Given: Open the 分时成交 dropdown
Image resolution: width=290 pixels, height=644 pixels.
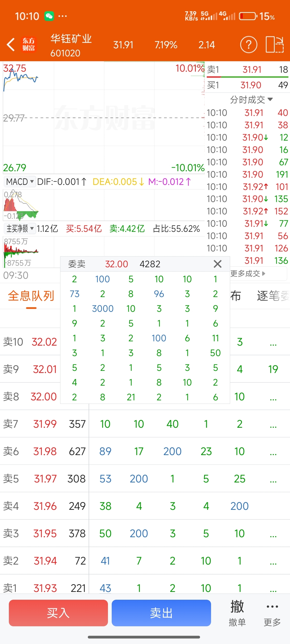Looking at the screenshot, I should tap(251, 100).
